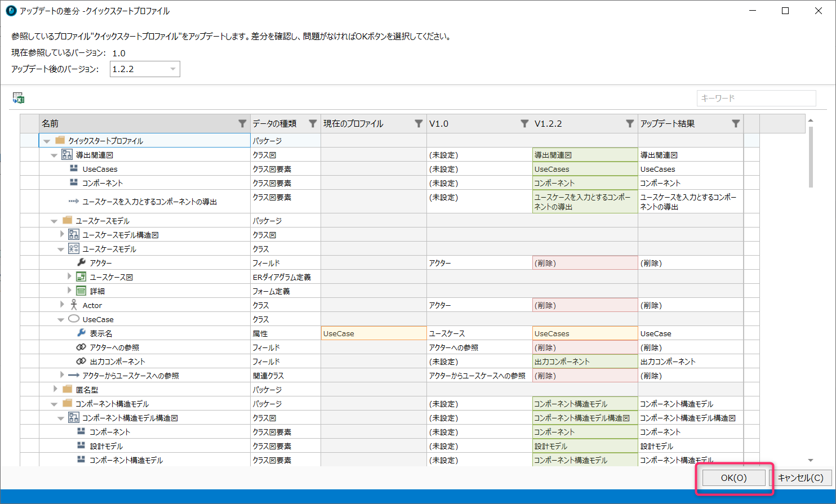Collapse the 導出関連図 tree node
836x504 pixels.
tap(54, 155)
